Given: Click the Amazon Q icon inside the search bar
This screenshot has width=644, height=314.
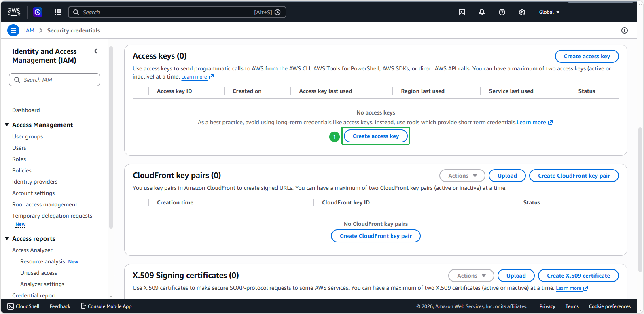Looking at the screenshot, I should [278, 12].
